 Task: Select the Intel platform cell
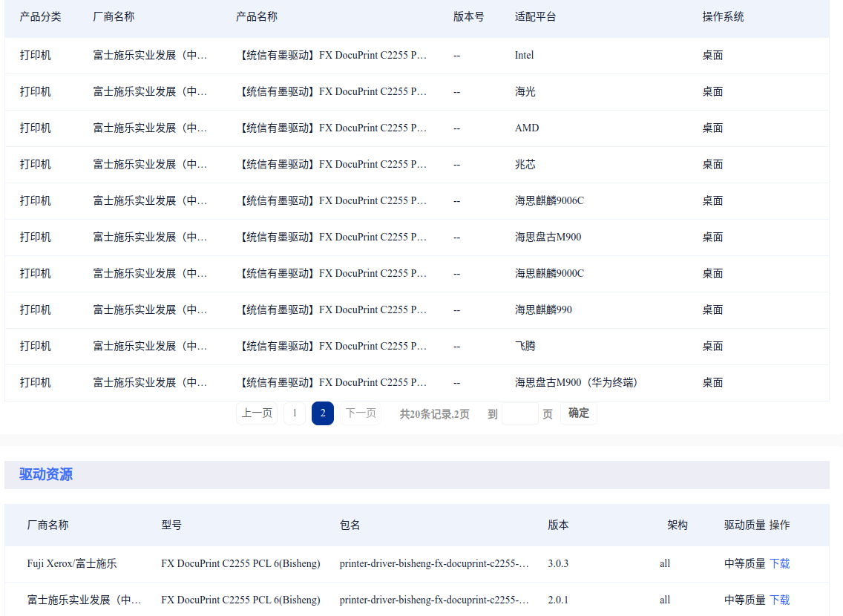(x=524, y=55)
